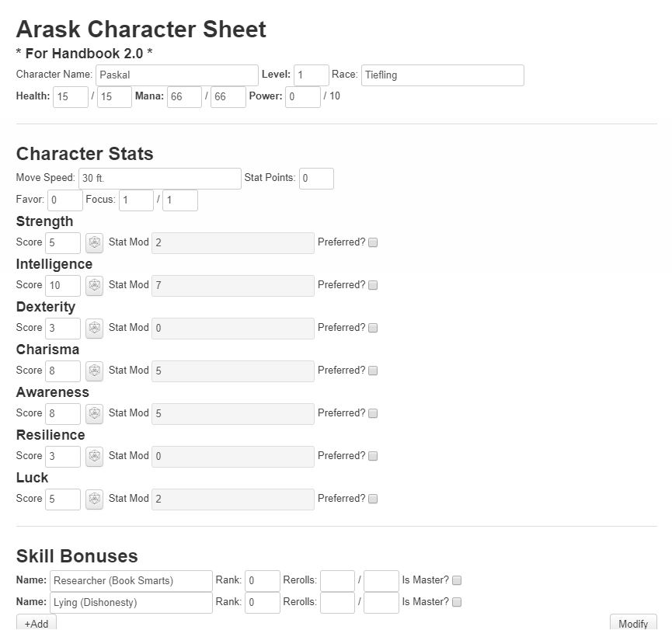Add a new skill bonus with +Add
Viewport: 672px width, 630px height.
pos(37,623)
